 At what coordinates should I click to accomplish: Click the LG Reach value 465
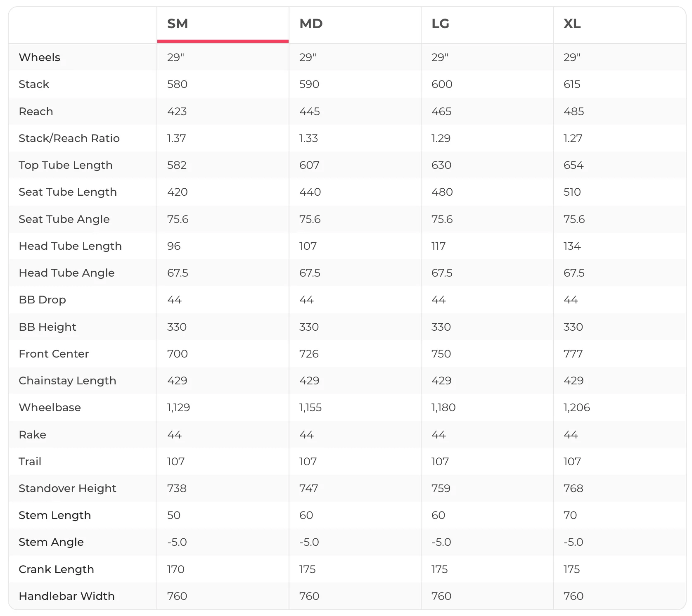point(441,111)
